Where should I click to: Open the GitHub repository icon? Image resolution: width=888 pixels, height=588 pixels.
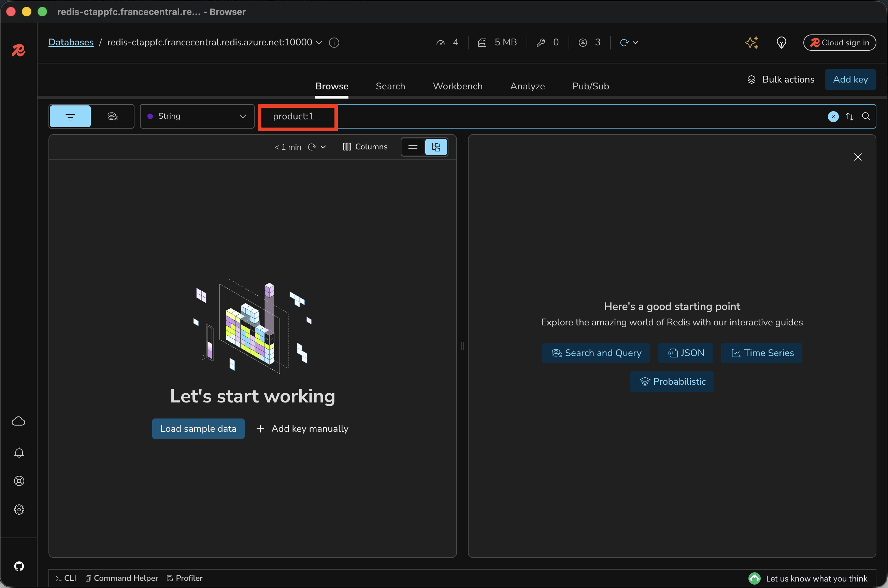19,566
